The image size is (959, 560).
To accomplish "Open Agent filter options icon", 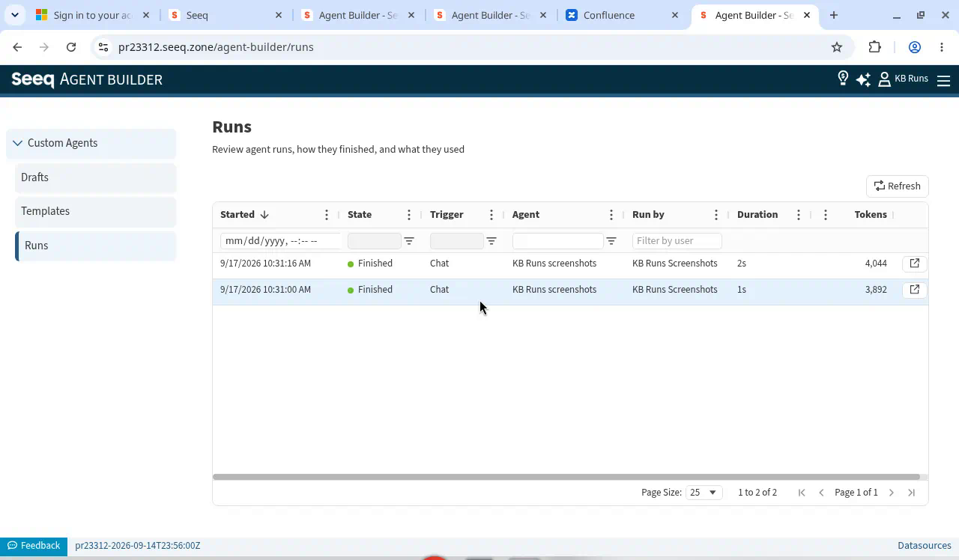I will click(x=611, y=241).
